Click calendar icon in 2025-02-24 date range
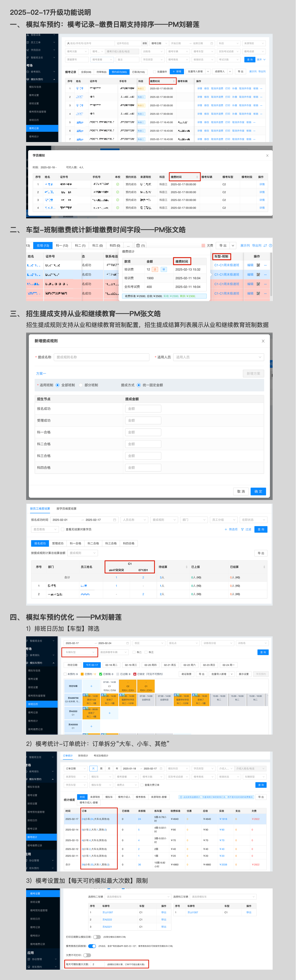 (128, 643)
